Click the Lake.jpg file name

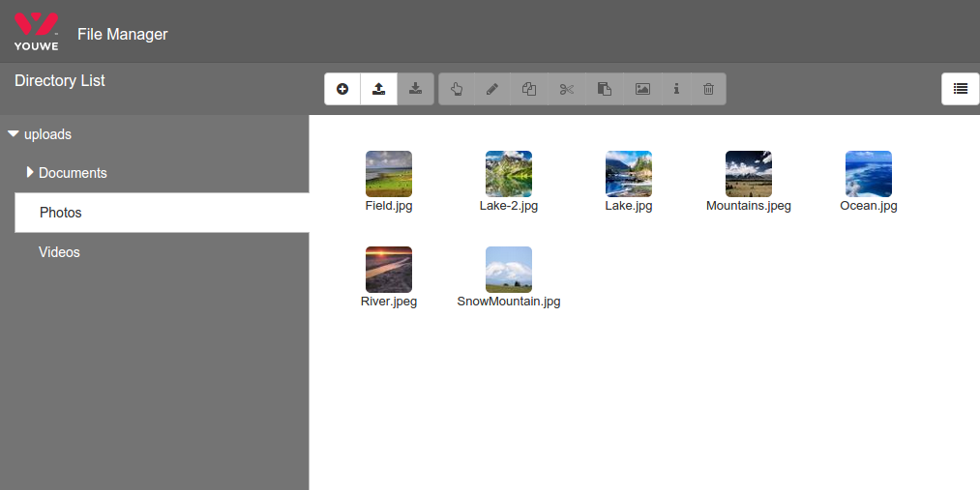click(629, 206)
